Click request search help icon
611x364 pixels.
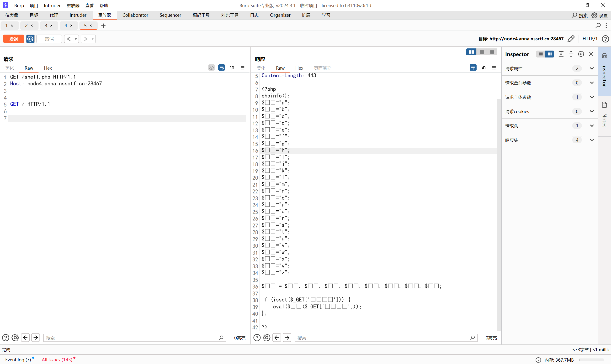(5, 338)
